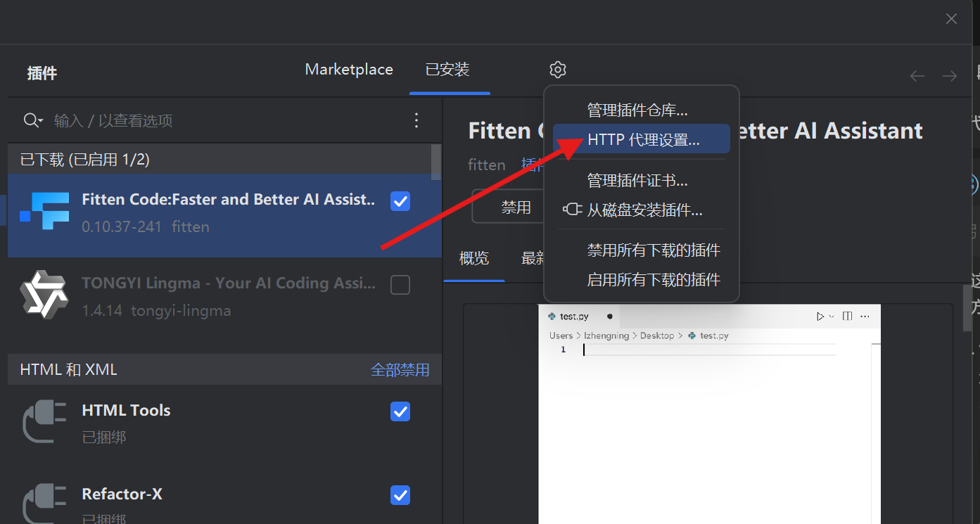Select HTTP 代理设置... menu item
This screenshot has height=524, width=980.
coord(642,139)
